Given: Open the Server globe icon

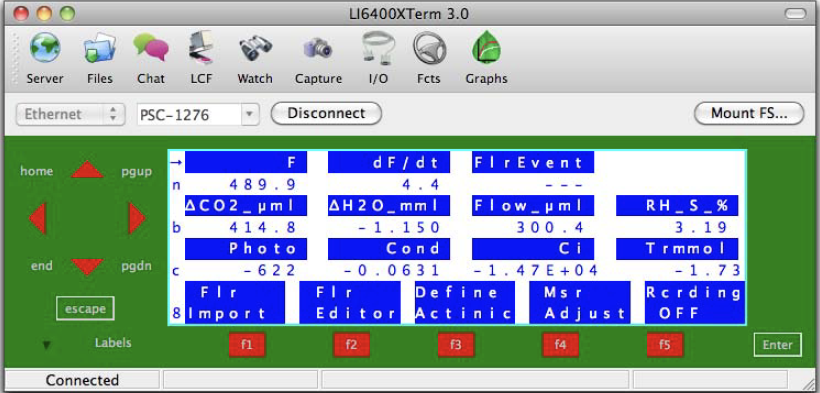Looking at the screenshot, I should click(x=45, y=49).
